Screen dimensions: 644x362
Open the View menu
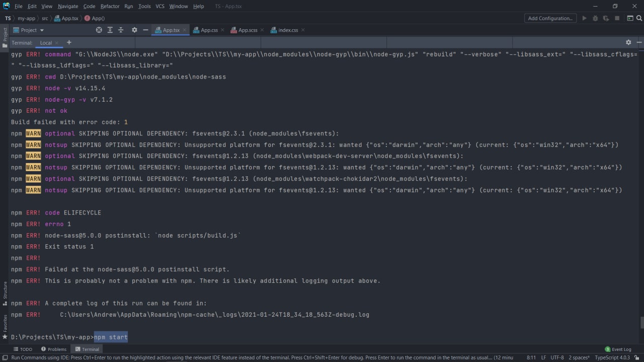[x=47, y=6]
